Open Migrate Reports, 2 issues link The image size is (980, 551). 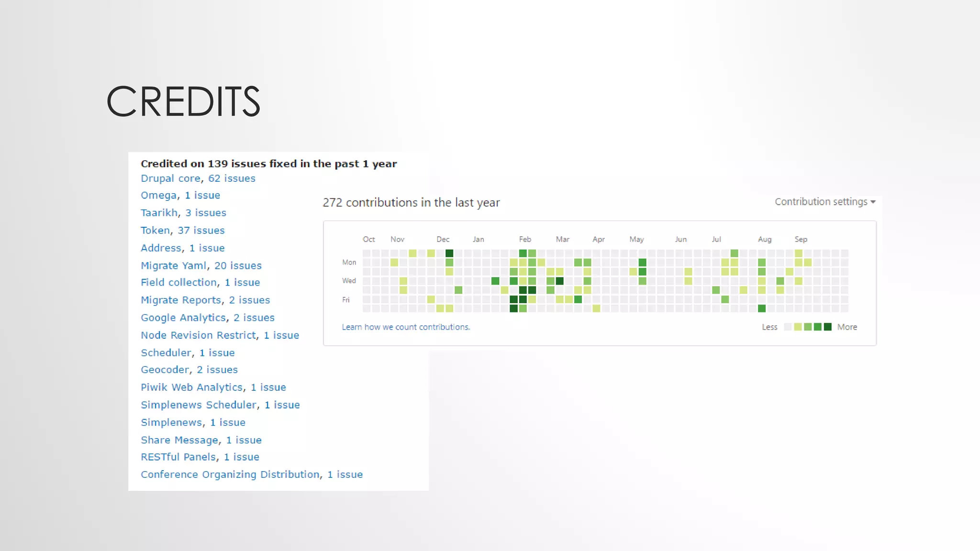point(205,300)
